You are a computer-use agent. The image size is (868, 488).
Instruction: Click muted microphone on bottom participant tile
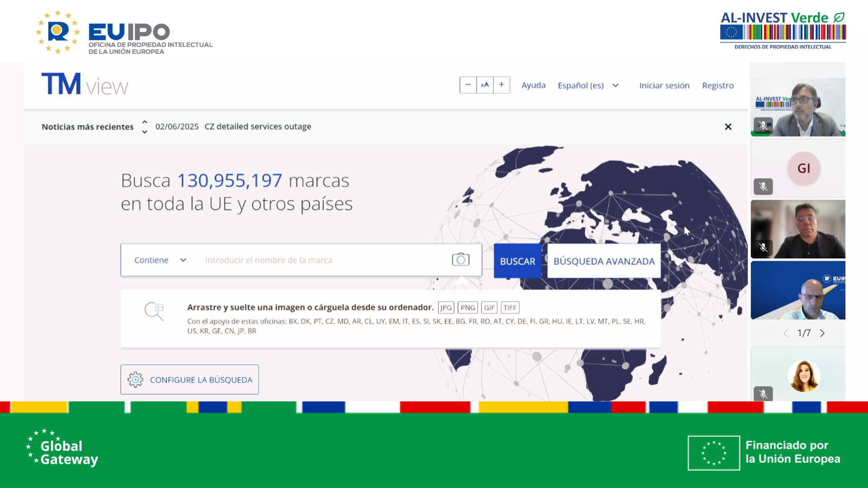[x=763, y=394]
